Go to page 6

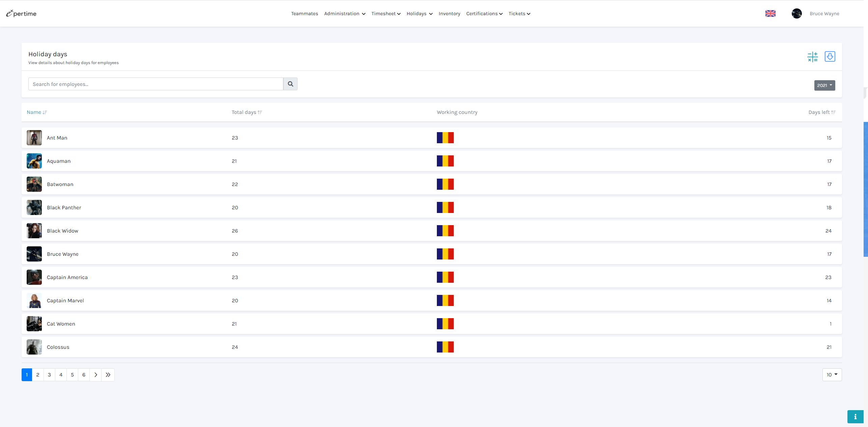84,375
